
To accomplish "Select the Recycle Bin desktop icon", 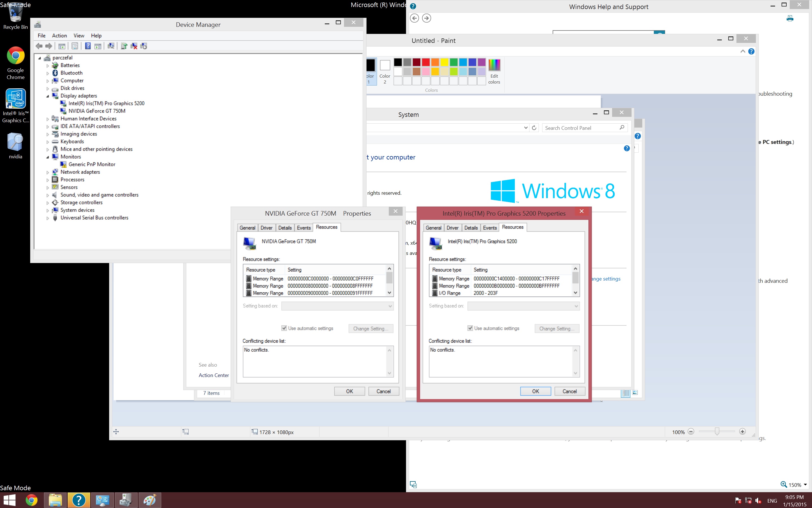I will [16, 16].
